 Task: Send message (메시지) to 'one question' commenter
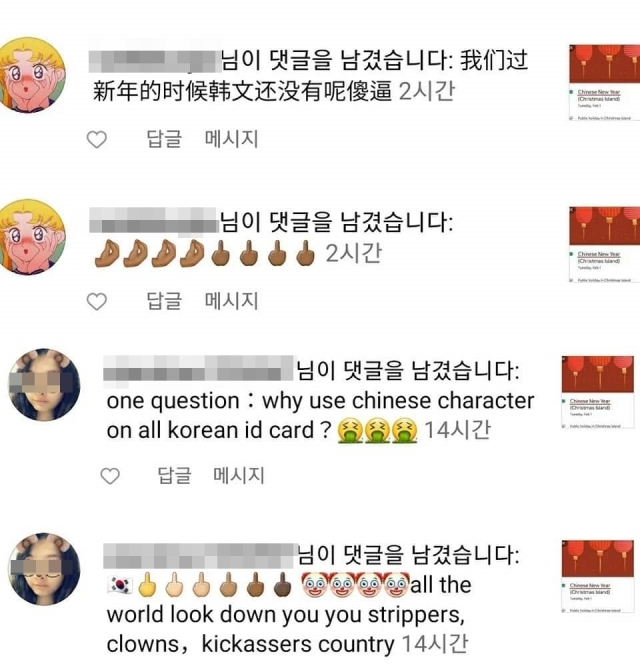coord(239,475)
